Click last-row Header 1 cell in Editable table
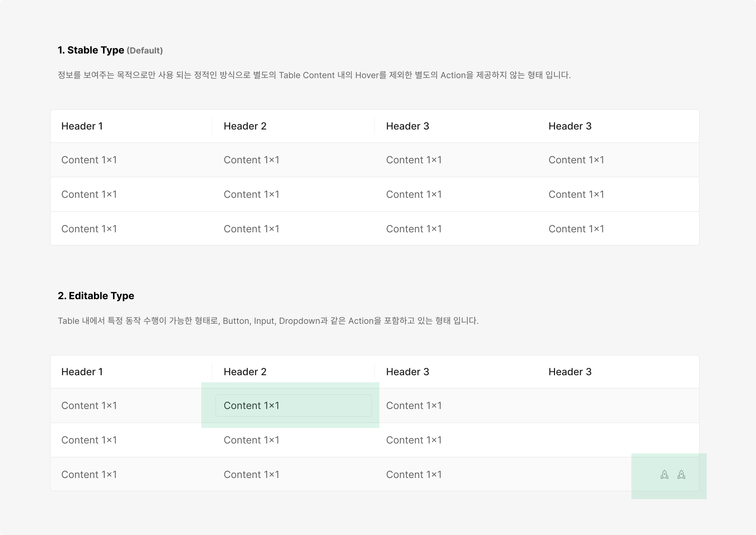 (x=89, y=474)
